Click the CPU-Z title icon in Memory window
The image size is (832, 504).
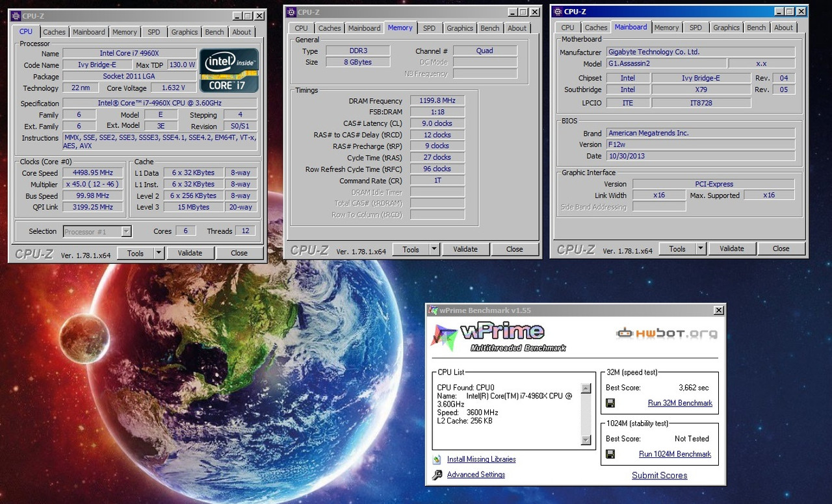pos(292,12)
